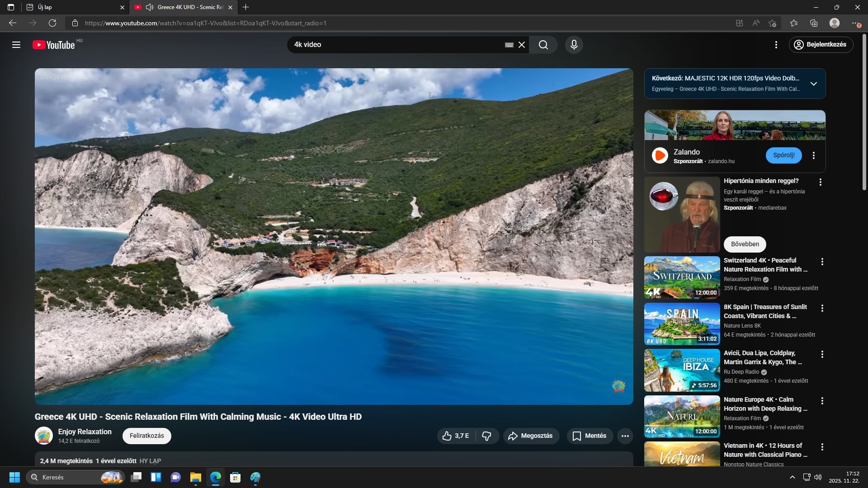Screen dimensions: 868x488
Task: Open options menu for Switzerland 4K video
Action: 822,262
